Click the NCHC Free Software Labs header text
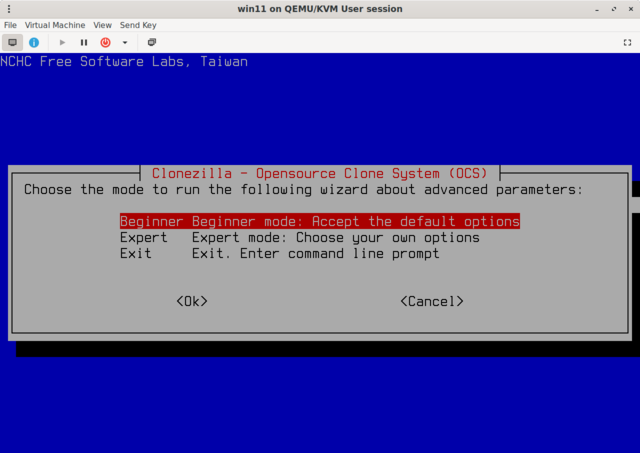The width and height of the screenshot is (640, 453). point(124,62)
